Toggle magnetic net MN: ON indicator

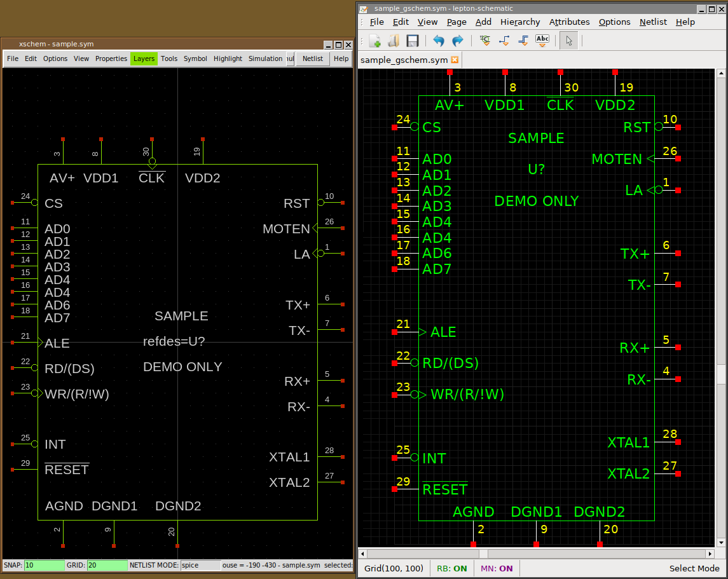(x=497, y=569)
